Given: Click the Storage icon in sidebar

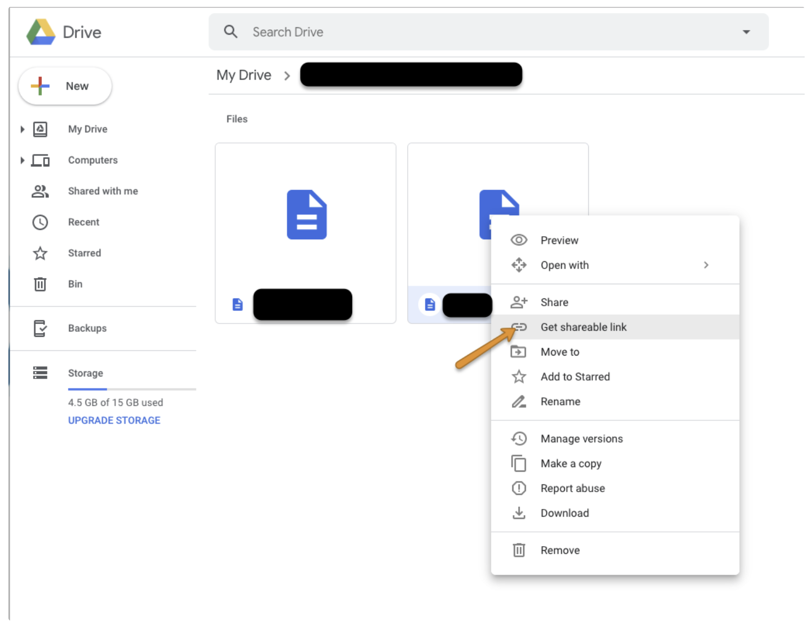Looking at the screenshot, I should click(x=40, y=373).
